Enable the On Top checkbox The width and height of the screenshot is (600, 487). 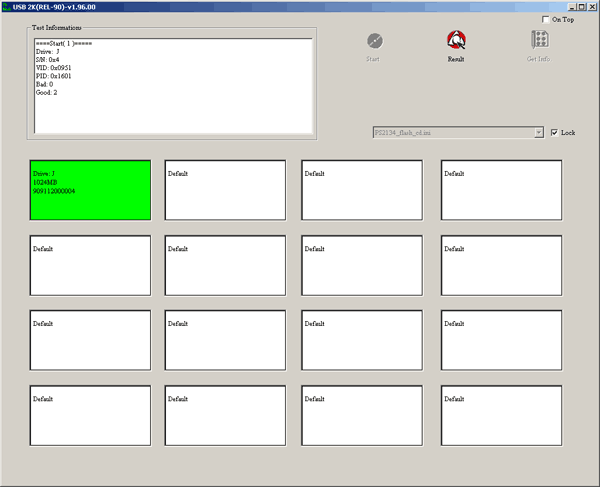click(x=545, y=20)
